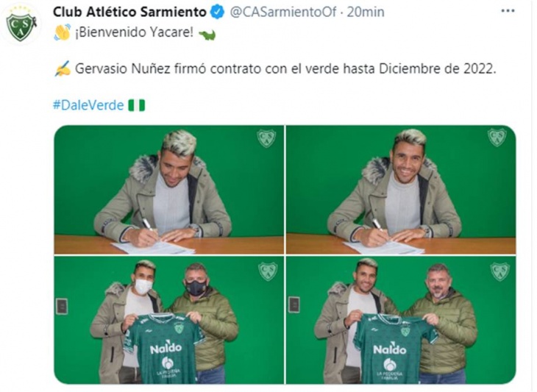Open the #DaleVerde hashtag
This screenshot has height=392, width=537.
[88, 105]
